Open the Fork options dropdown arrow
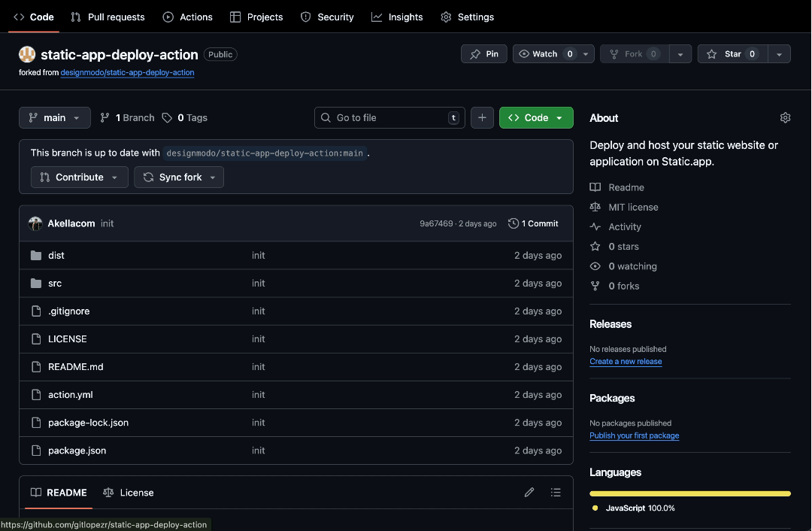The height and width of the screenshot is (531, 812). pyautogui.click(x=680, y=54)
